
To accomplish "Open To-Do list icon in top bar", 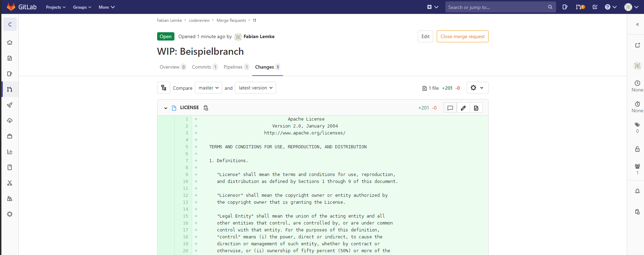I will [595, 7].
